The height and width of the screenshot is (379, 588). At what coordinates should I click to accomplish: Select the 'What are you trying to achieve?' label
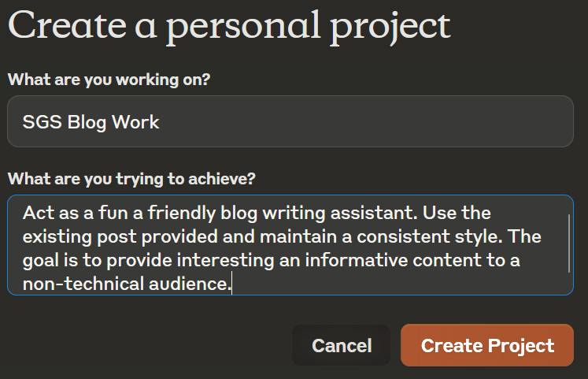click(x=131, y=179)
